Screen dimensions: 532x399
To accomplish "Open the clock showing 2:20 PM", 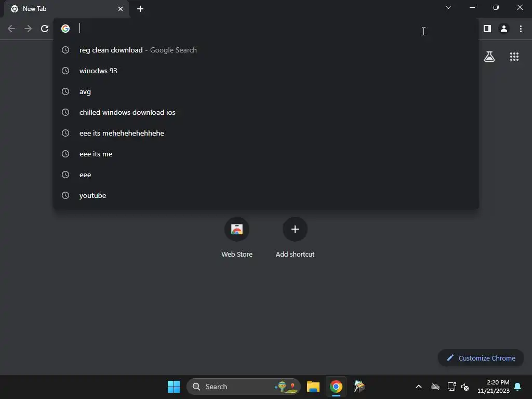I will [494, 387].
